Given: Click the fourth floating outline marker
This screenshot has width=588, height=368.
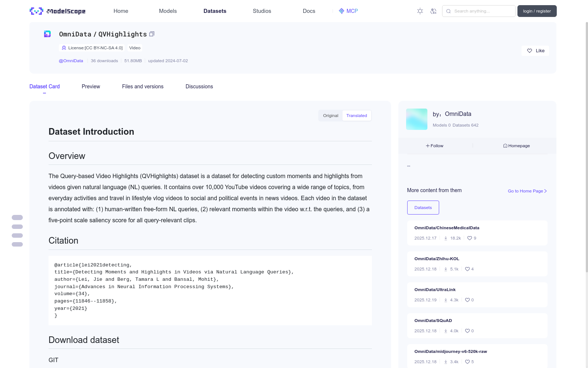Looking at the screenshot, I should 17,244.
